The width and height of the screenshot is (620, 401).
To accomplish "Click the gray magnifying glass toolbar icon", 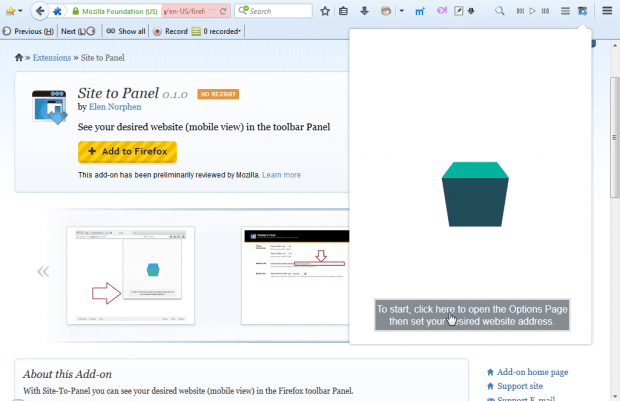I will click(500, 11).
